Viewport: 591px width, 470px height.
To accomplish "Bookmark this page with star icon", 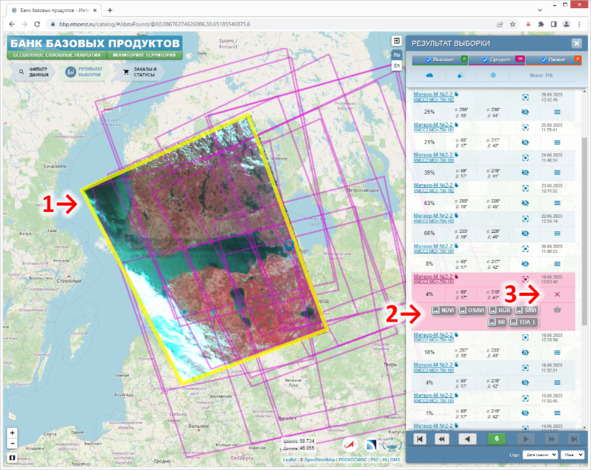I will (513, 24).
